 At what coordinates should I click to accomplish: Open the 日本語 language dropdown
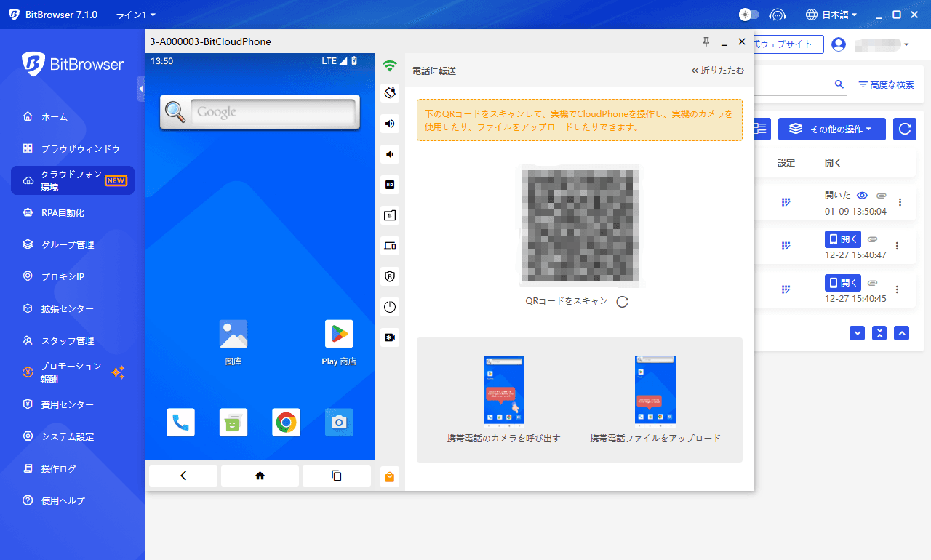tap(832, 15)
